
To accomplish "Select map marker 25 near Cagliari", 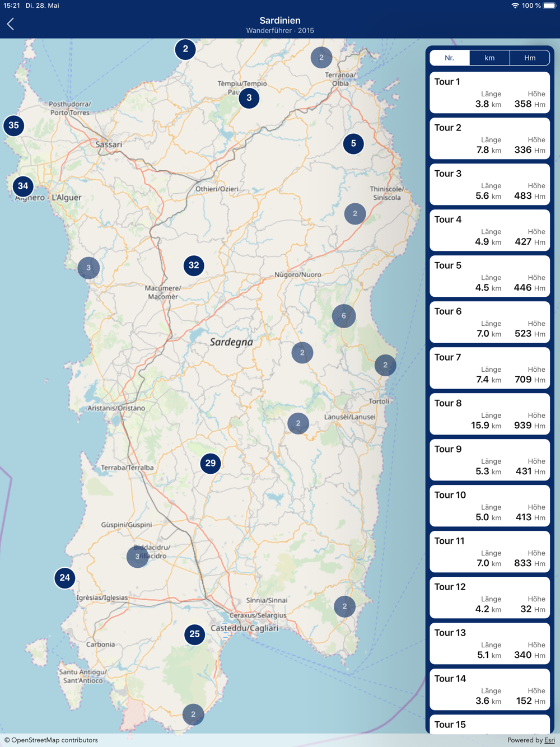I will point(194,634).
